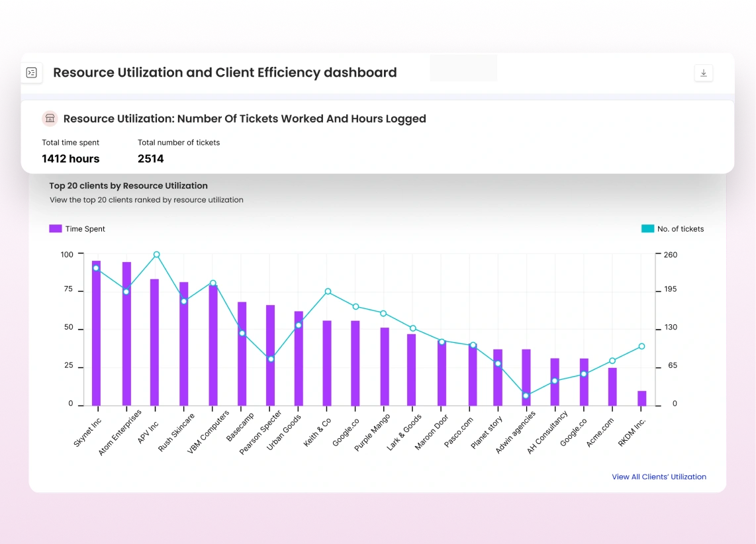Select the APV Inc ticket data point
Screen dimensions: 756x544
157,254
